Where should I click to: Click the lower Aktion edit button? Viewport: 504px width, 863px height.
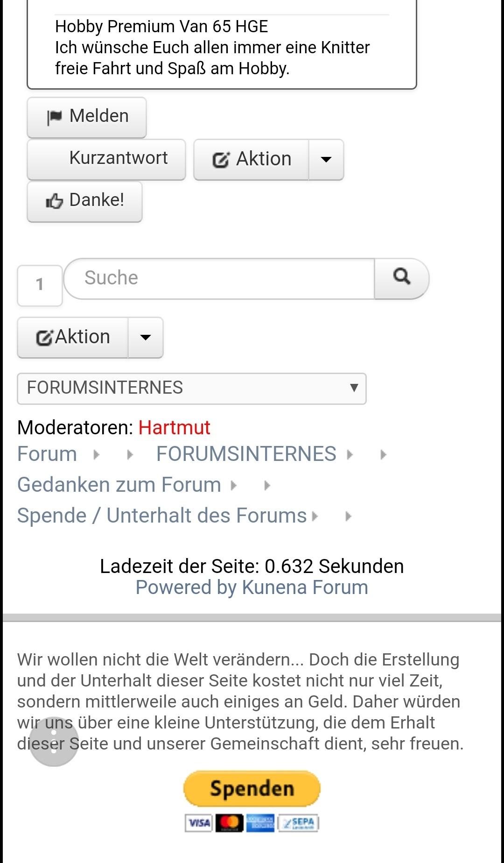73,337
